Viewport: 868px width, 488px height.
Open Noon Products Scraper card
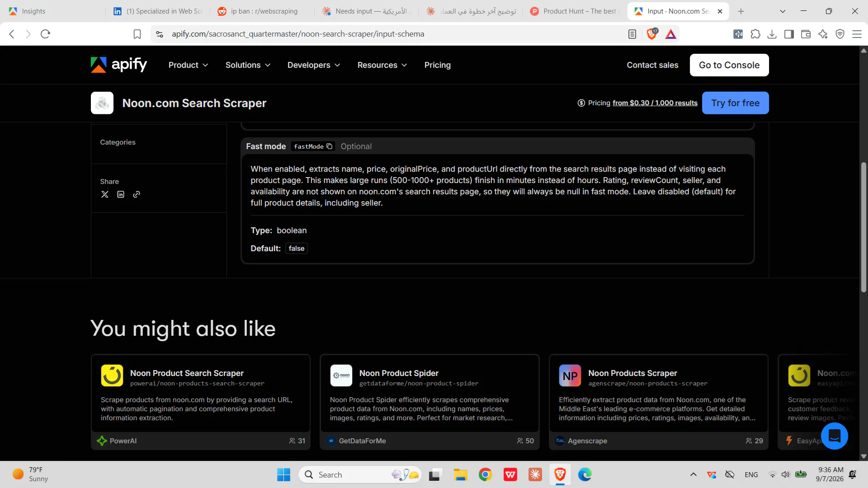659,402
